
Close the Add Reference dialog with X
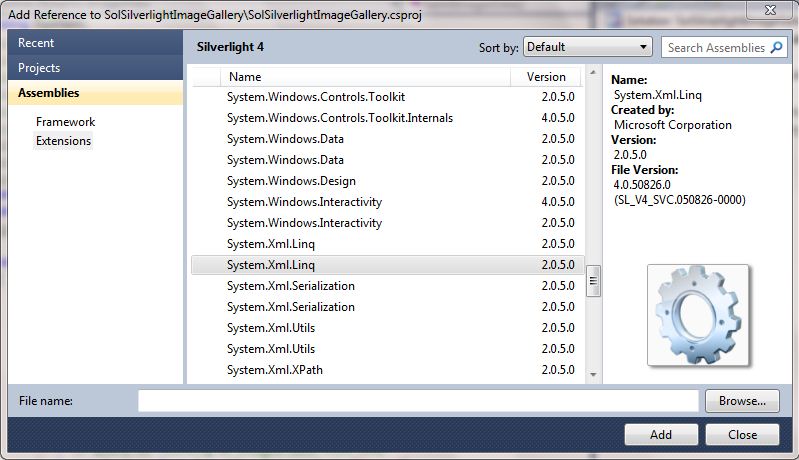(770, 10)
